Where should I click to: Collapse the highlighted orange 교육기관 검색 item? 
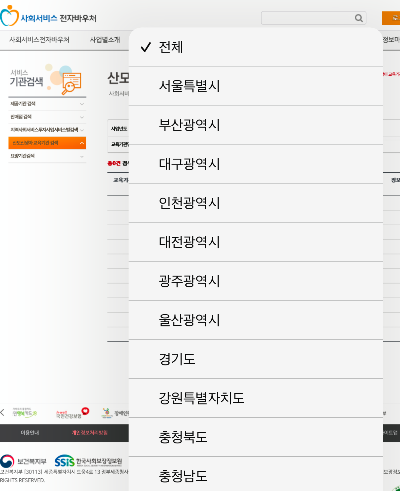pos(47,143)
